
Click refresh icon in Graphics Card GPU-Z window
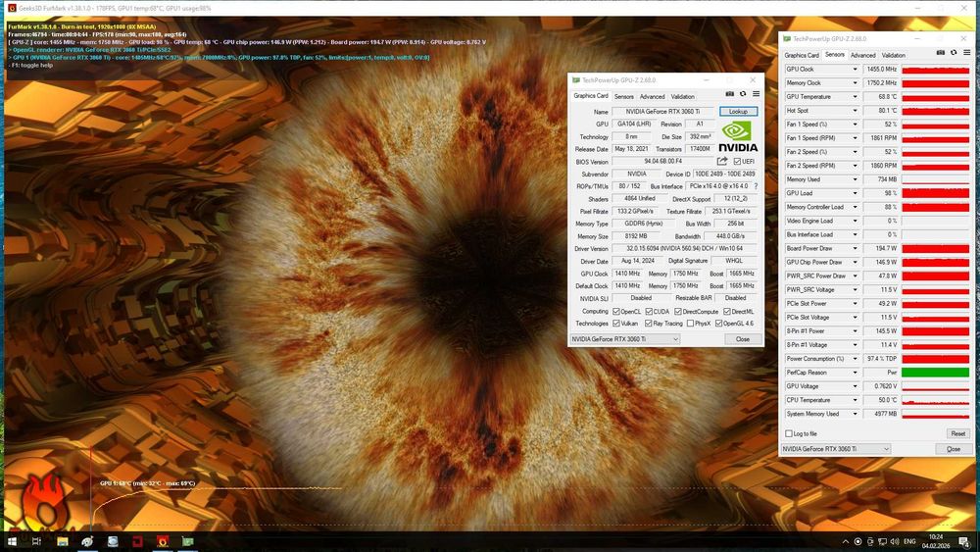pos(743,94)
